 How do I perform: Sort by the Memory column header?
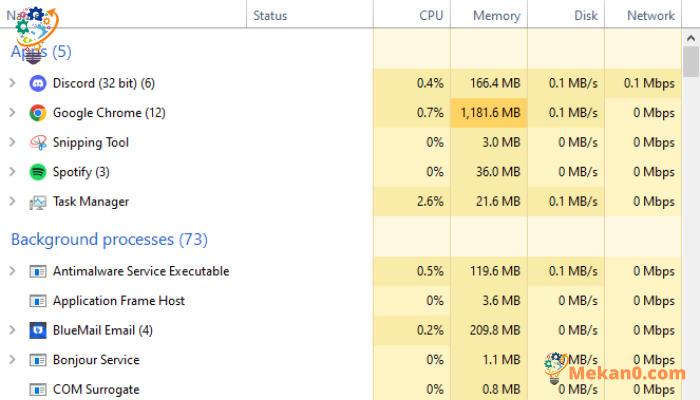click(x=489, y=15)
